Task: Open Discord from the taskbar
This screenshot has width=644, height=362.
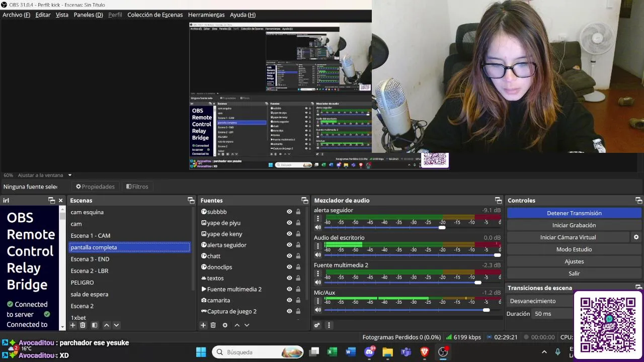Action: pos(369,352)
